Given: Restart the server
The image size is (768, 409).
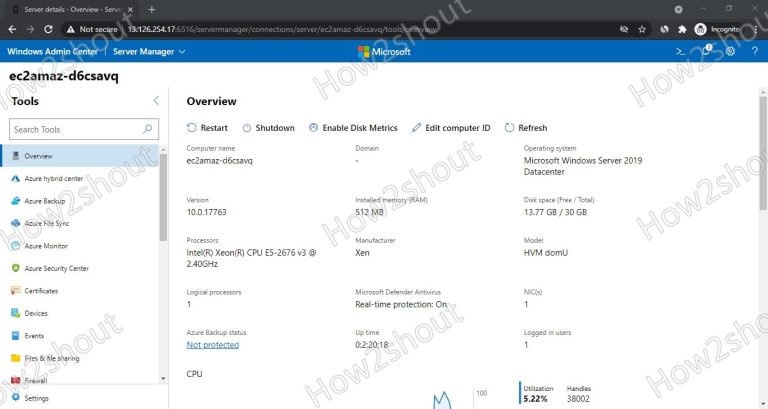Looking at the screenshot, I should (x=207, y=128).
